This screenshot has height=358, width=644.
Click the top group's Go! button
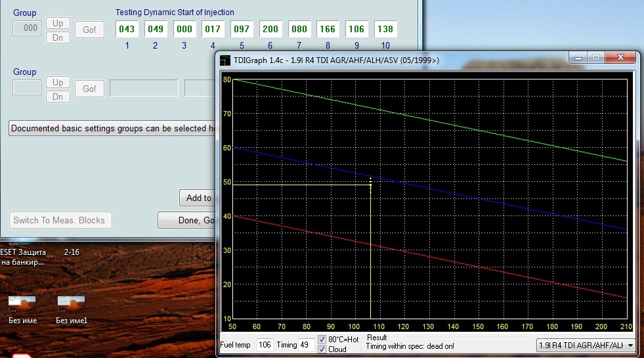point(89,30)
